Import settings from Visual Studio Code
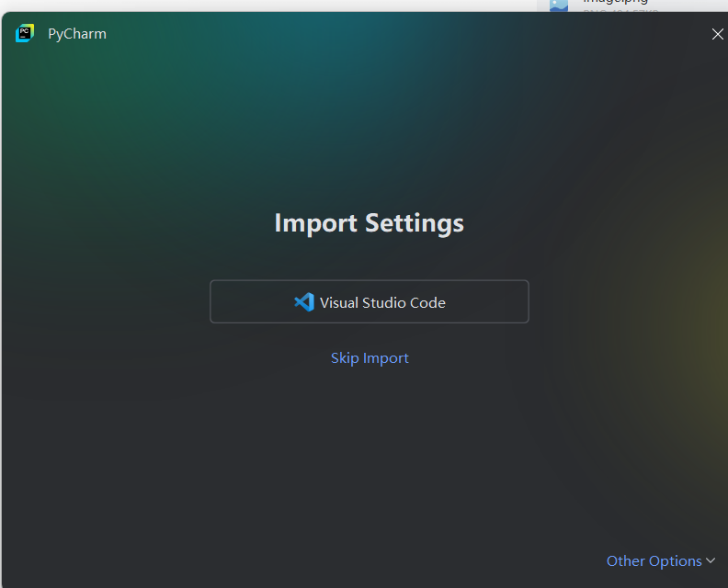Image resolution: width=728 pixels, height=588 pixels. click(x=370, y=301)
